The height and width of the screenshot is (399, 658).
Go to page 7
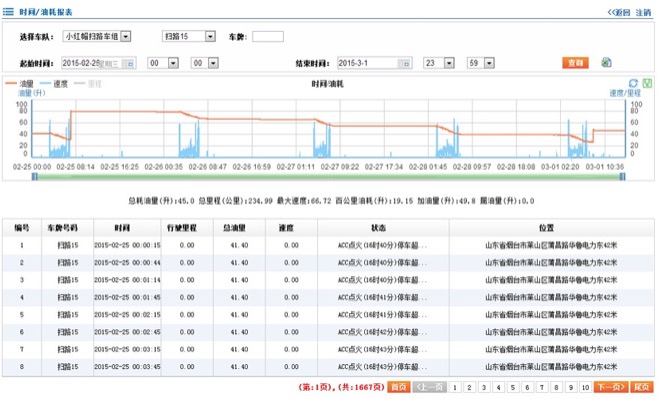pos(542,387)
